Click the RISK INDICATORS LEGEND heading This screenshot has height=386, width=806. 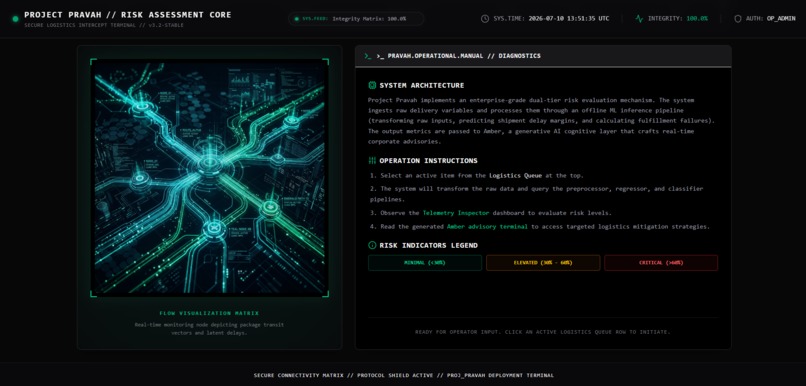tap(428, 245)
